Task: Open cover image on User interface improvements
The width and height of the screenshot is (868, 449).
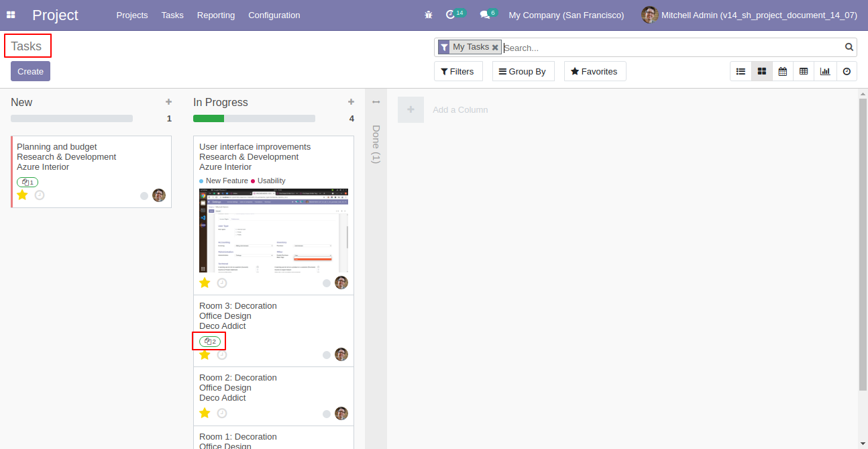Action: (x=274, y=230)
